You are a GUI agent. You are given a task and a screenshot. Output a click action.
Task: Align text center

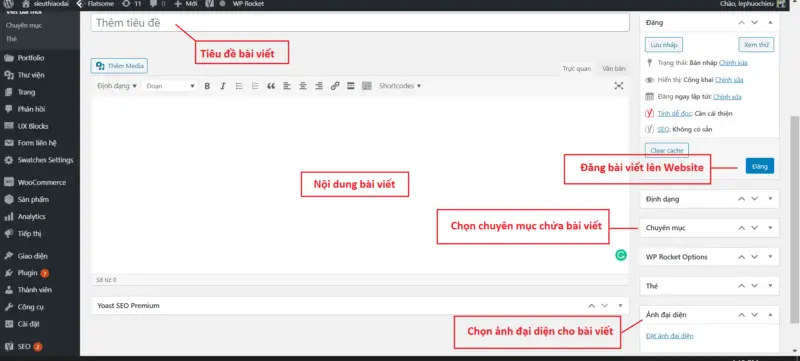tap(303, 86)
